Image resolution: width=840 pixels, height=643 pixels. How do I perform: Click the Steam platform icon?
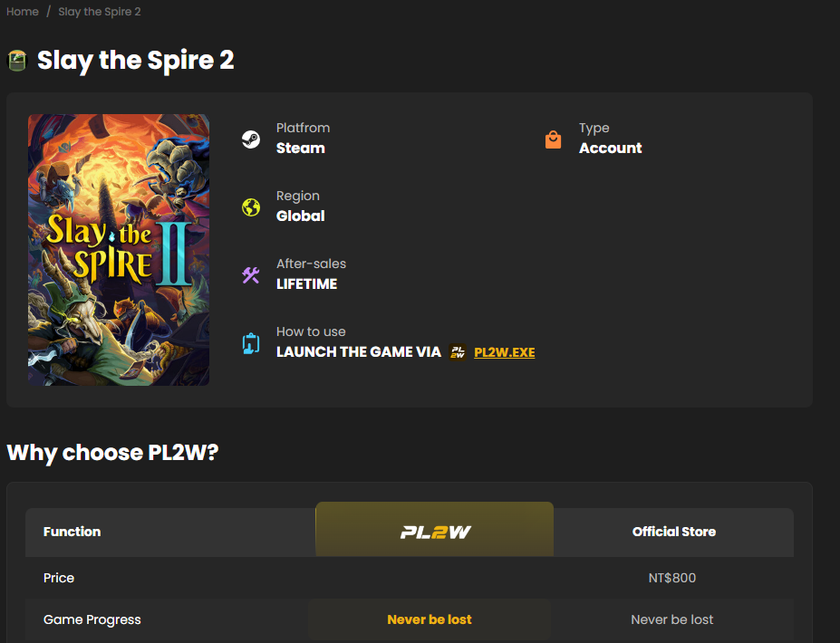pyautogui.click(x=251, y=139)
